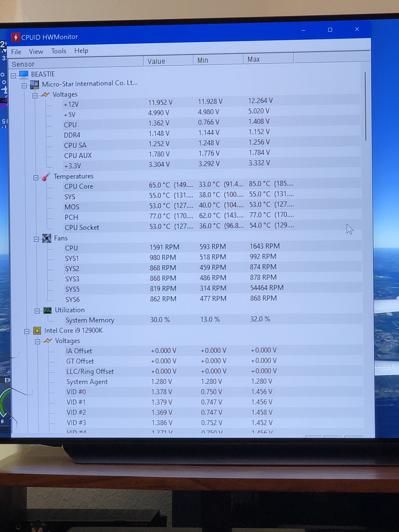Collapse the Utilization section
This screenshot has width=399, height=532.
[x=37, y=311]
